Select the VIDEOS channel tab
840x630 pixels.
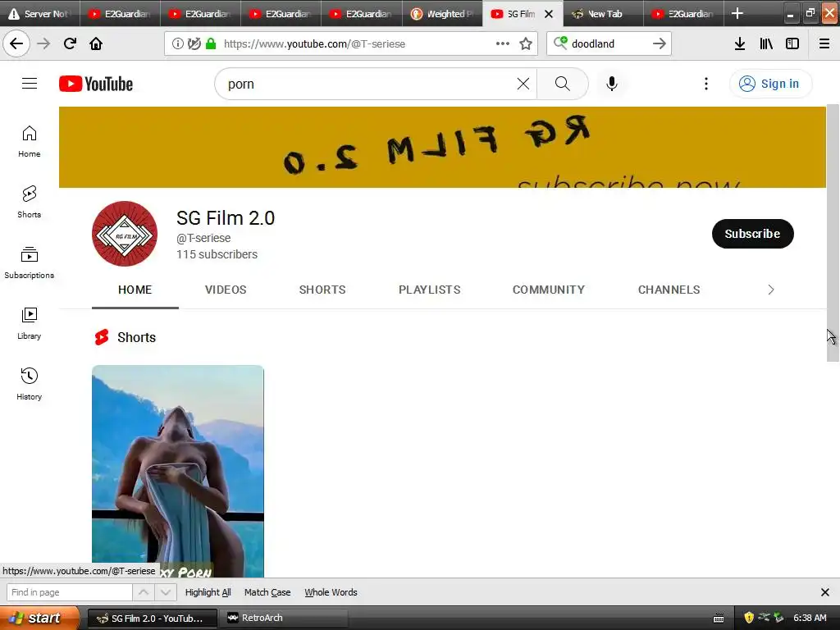point(226,290)
